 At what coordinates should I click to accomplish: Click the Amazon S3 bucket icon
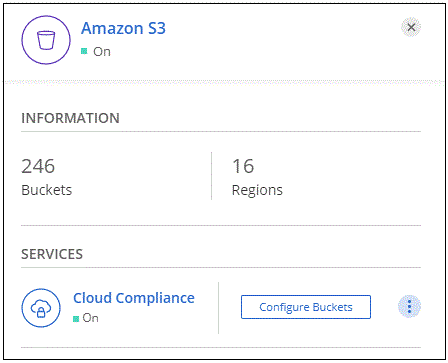[46, 40]
